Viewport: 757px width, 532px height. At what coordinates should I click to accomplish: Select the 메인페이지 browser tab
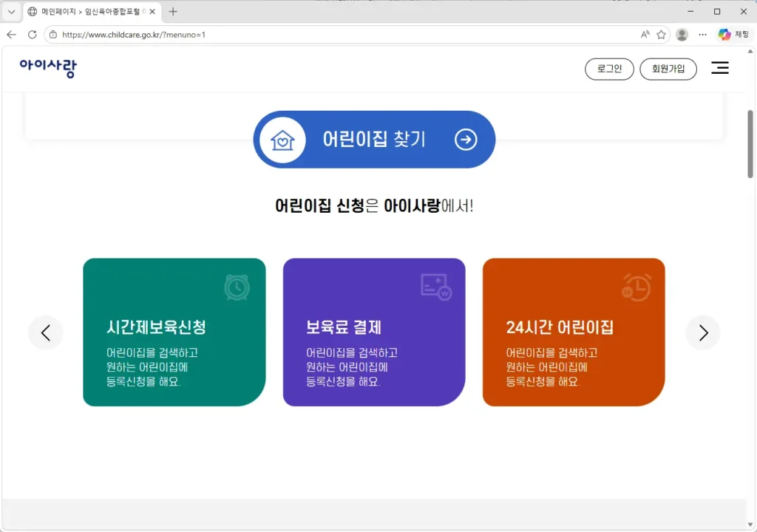pos(89,12)
